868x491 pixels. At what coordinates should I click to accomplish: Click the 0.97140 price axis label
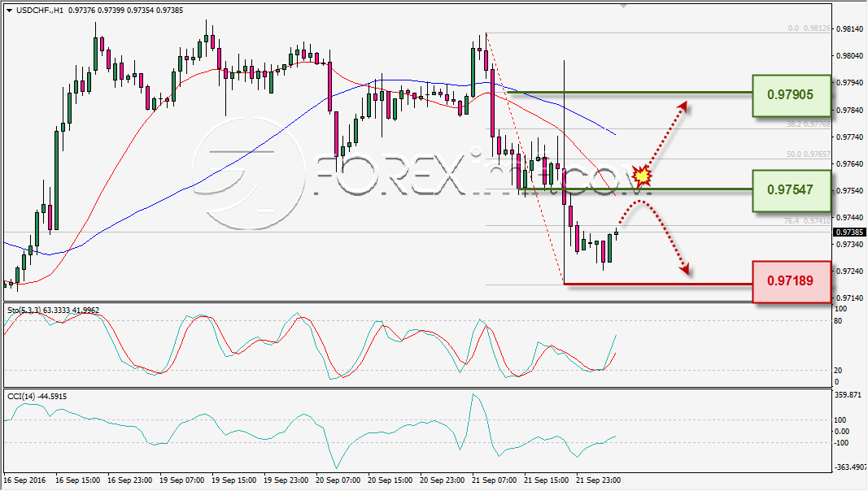(x=850, y=298)
